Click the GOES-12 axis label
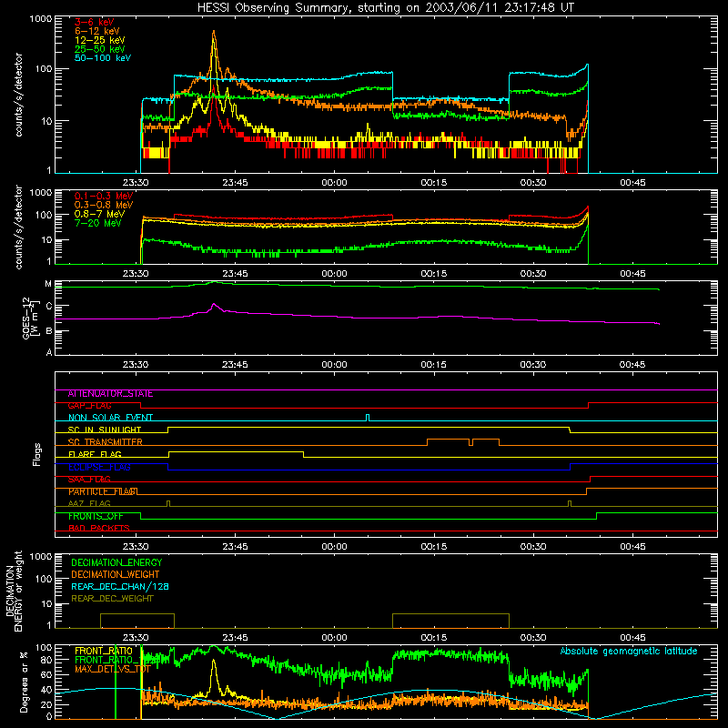 tap(31, 318)
